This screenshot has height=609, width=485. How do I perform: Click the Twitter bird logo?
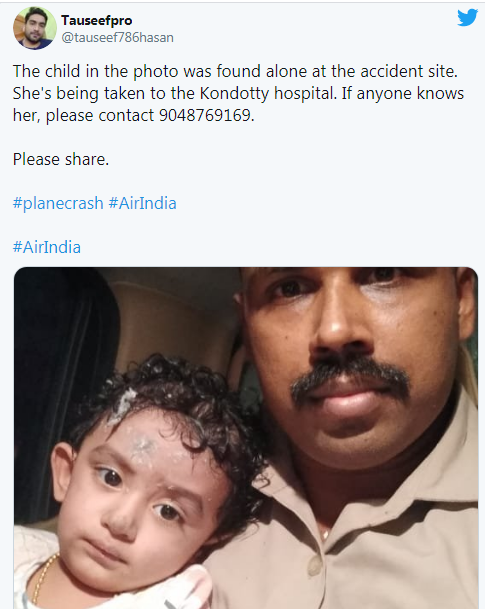point(468,17)
